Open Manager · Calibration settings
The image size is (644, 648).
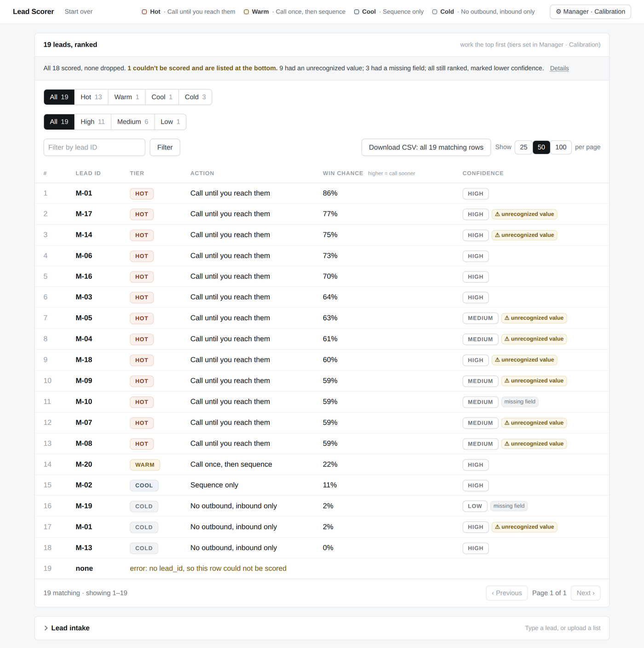click(590, 11)
